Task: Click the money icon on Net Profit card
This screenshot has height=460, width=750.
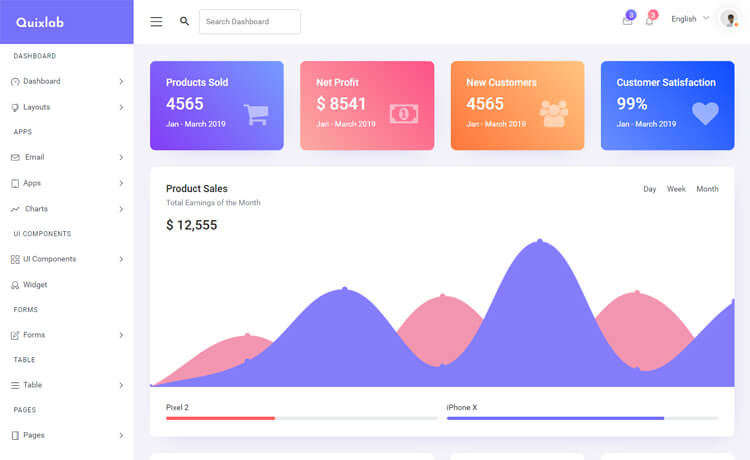Action: click(x=404, y=114)
